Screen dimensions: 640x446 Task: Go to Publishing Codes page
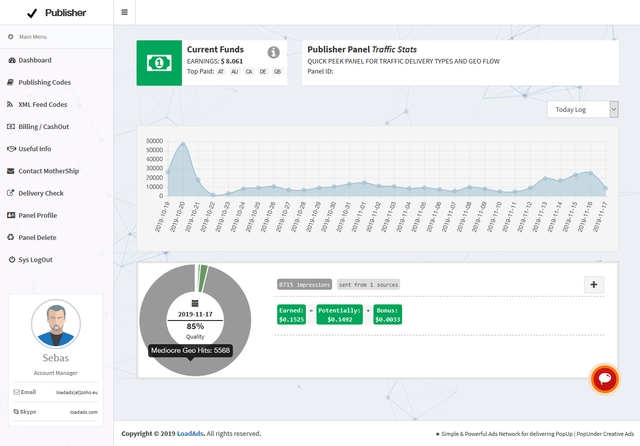click(x=44, y=82)
